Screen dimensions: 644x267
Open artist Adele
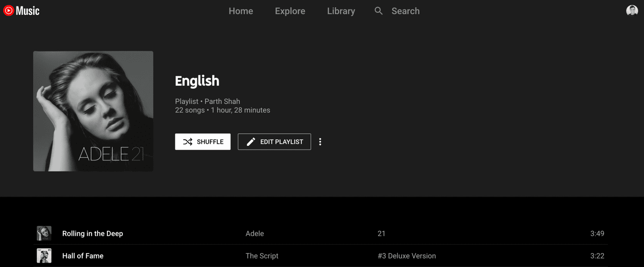pos(254,234)
